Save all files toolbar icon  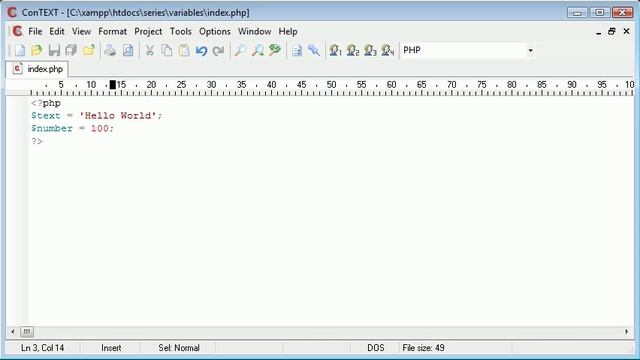point(71,50)
